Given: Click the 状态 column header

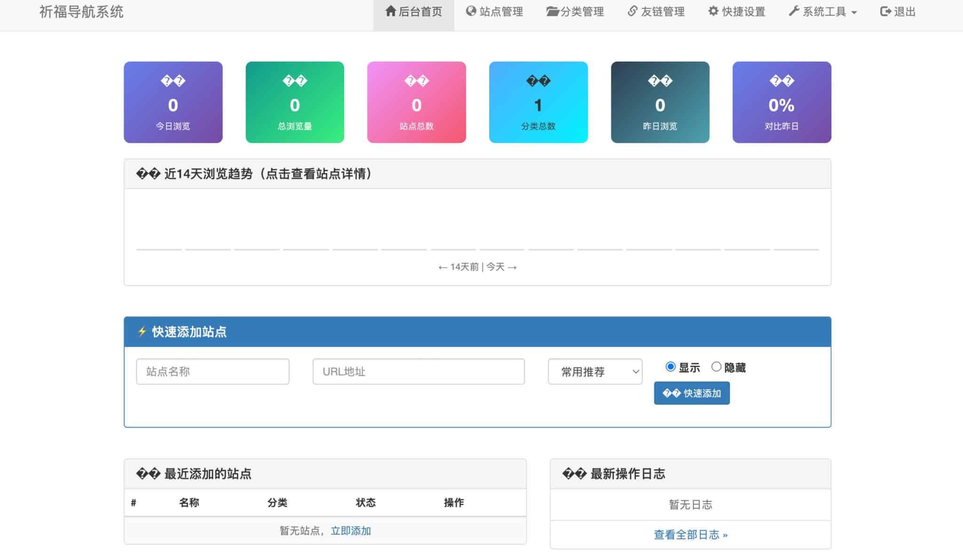Looking at the screenshot, I should pyautogui.click(x=366, y=503).
